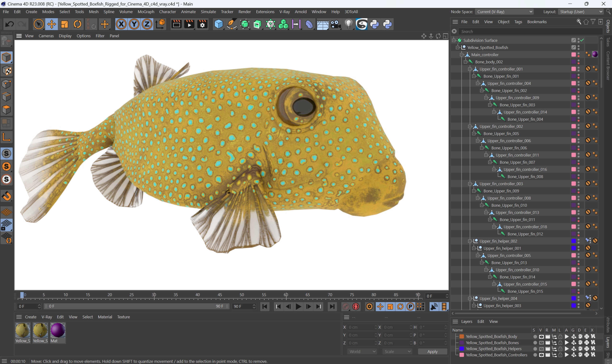
Task: Go to start of animation
Action: pos(265,306)
